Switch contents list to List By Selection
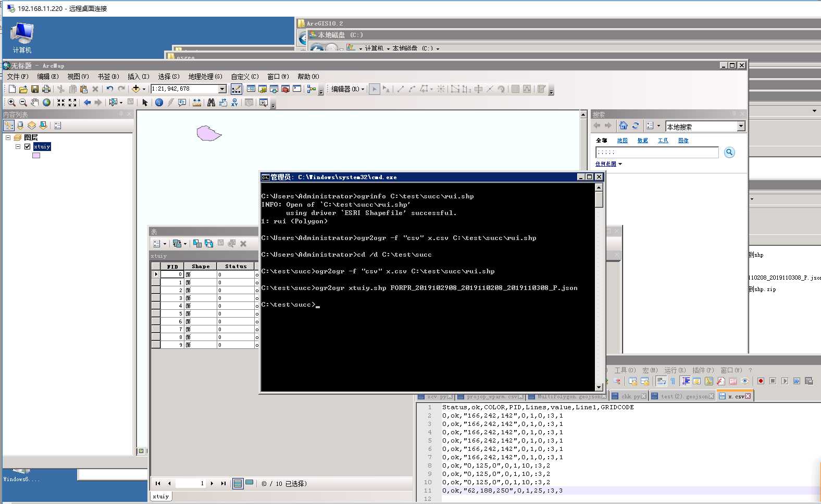 pyautogui.click(x=43, y=125)
